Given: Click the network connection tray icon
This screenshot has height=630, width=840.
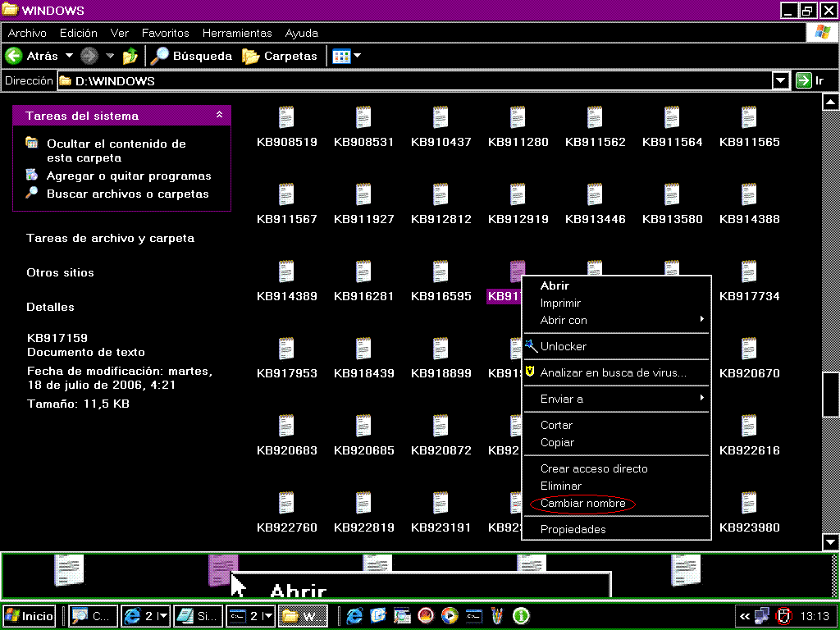Looking at the screenshot, I should (x=762, y=616).
